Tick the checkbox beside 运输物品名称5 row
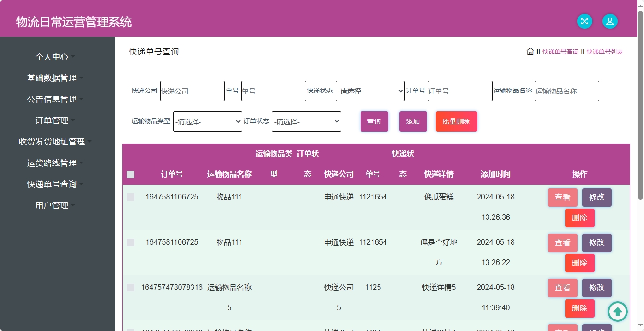 (x=130, y=287)
